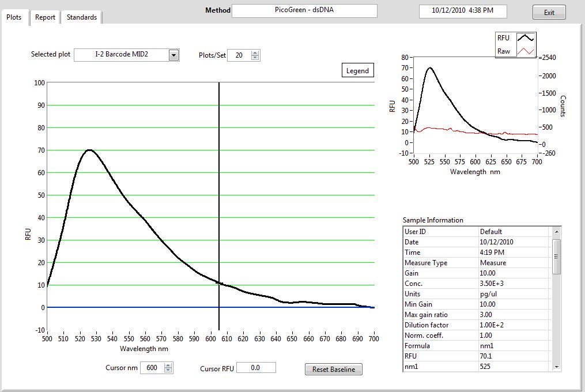This screenshot has width=585, height=392.
Task: Click the Plots/Set number field
Action: (239, 55)
